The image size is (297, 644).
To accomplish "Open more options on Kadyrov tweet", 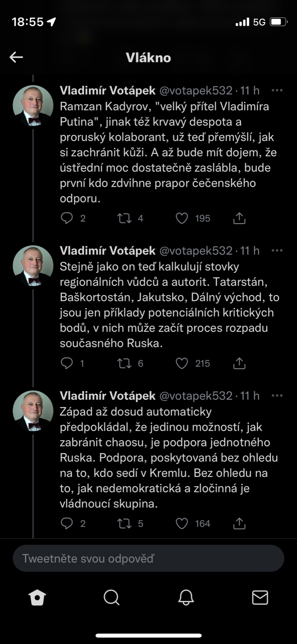I will click(x=277, y=90).
